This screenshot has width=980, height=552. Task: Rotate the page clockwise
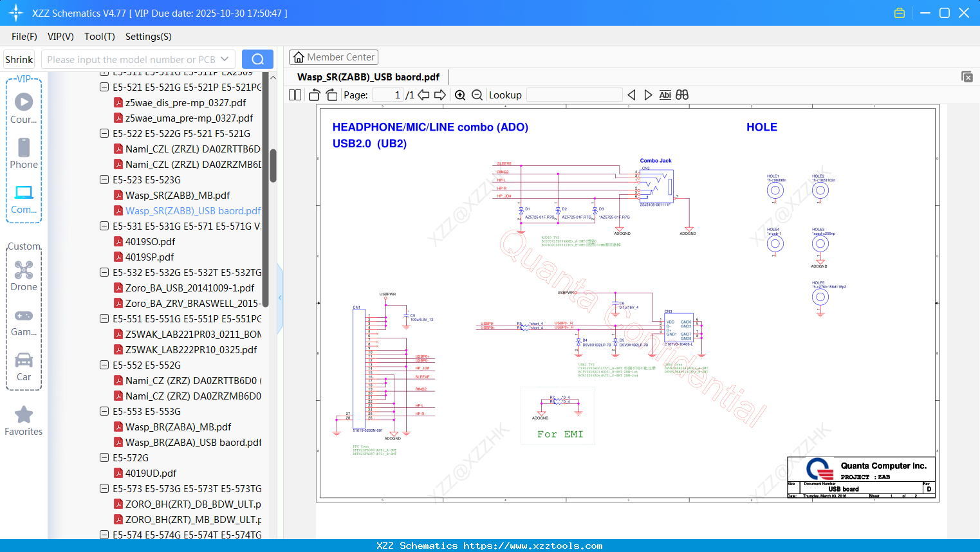[331, 95]
